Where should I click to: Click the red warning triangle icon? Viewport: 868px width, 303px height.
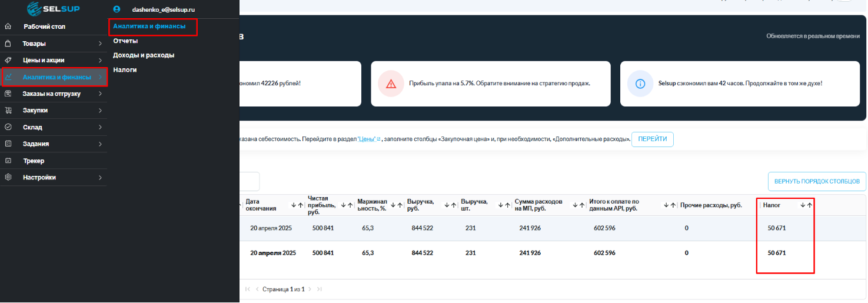click(x=391, y=83)
